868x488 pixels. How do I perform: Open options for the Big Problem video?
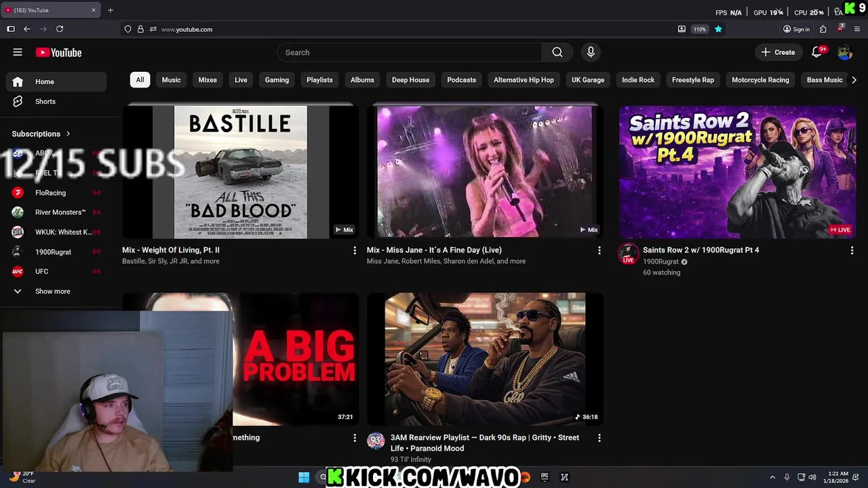tap(354, 439)
